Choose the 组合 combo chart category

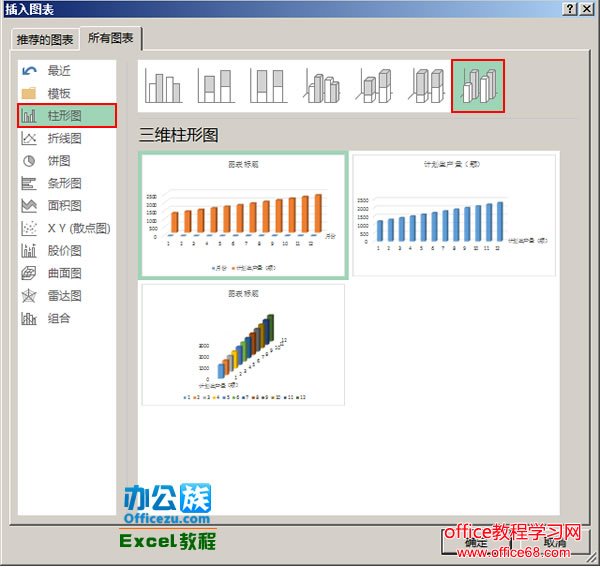(67, 318)
